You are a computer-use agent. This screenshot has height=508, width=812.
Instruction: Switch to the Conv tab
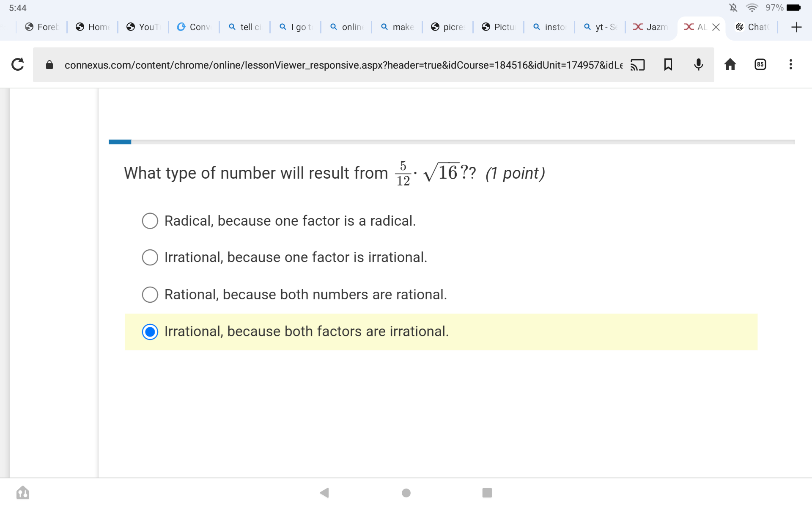[x=194, y=27]
